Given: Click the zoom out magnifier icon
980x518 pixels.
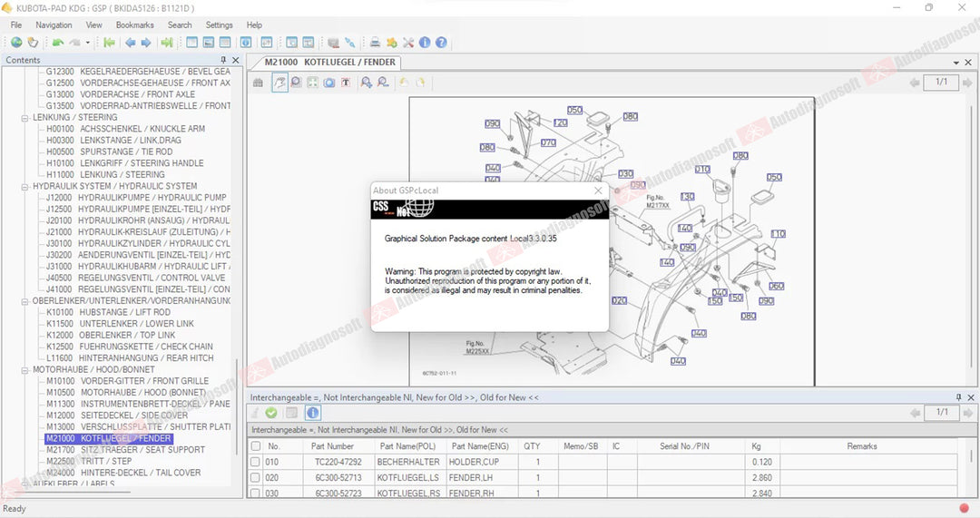Looking at the screenshot, I should 383,83.
